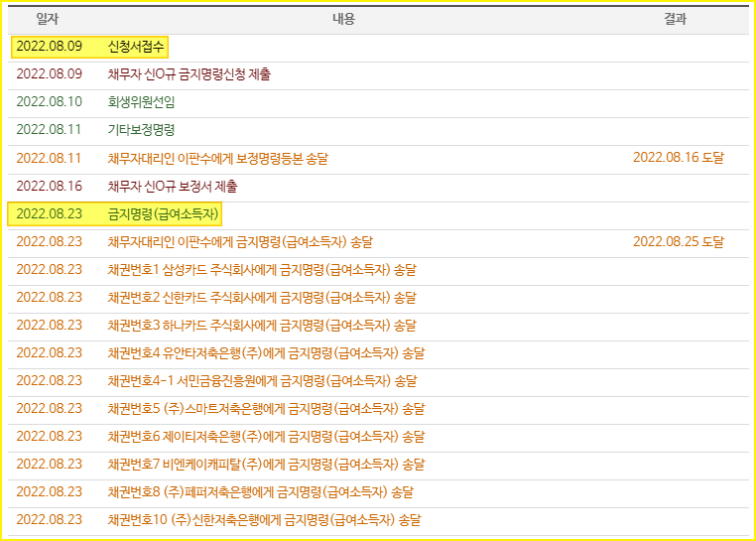
Task: Select the 회생위원선임 entry
Action: (141, 102)
